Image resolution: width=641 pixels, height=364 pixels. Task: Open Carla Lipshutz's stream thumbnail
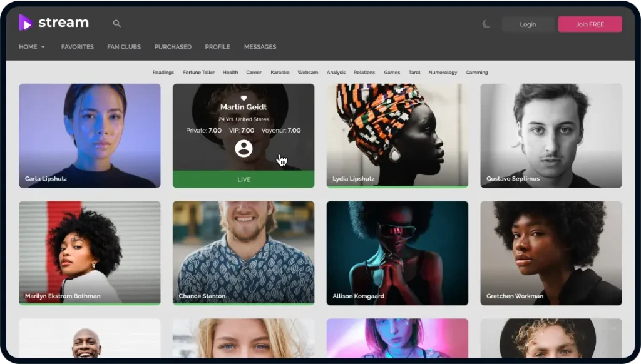pos(90,135)
